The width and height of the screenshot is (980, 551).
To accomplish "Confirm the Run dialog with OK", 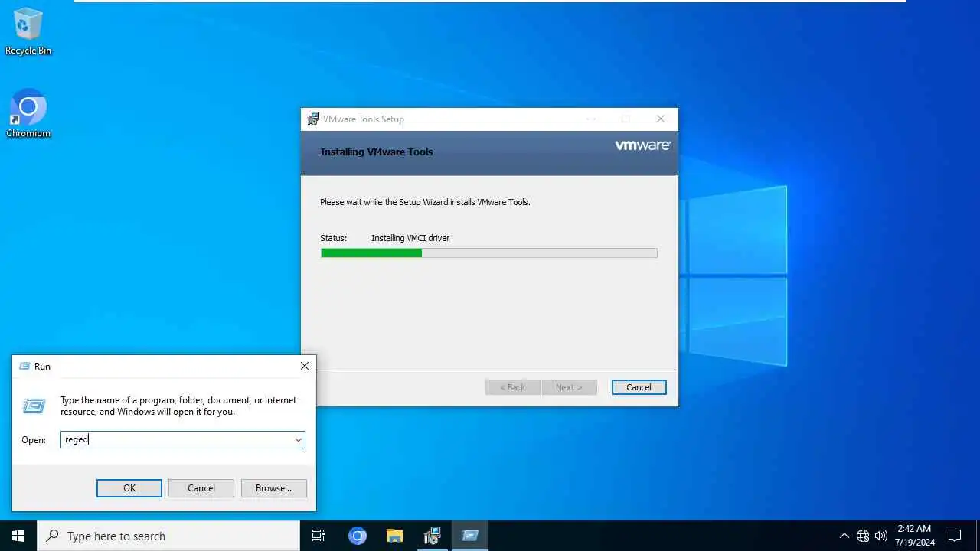I will (129, 488).
